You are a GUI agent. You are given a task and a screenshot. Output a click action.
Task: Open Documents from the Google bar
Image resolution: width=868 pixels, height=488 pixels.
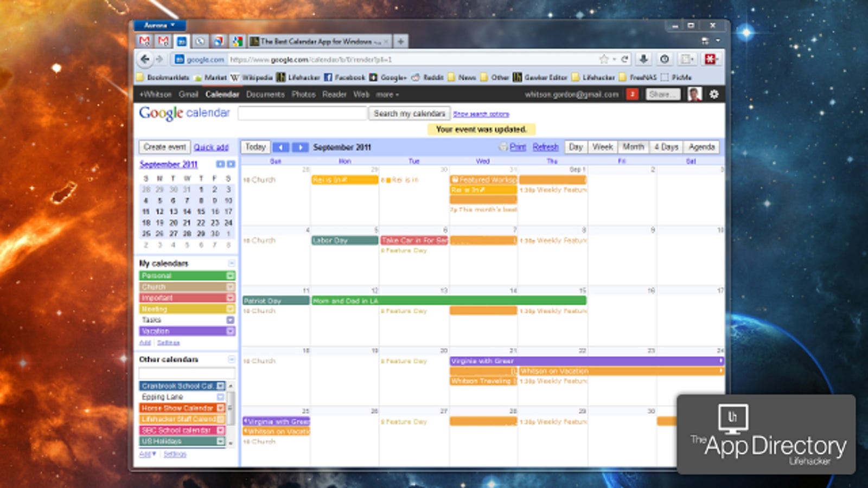(x=265, y=94)
